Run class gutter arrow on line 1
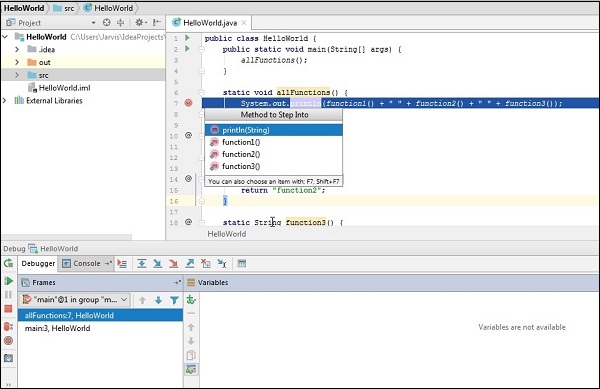Image resolution: width=600 pixels, height=389 pixels. tap(188, 38)
